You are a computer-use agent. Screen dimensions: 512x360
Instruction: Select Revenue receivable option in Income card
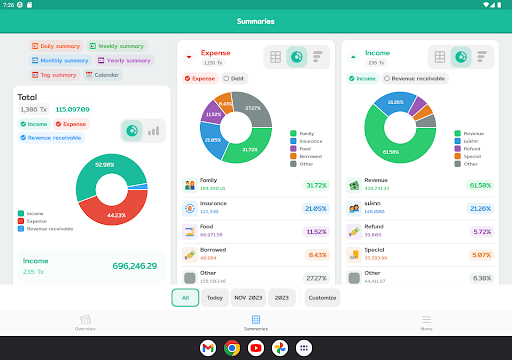[x=415, y=79]
